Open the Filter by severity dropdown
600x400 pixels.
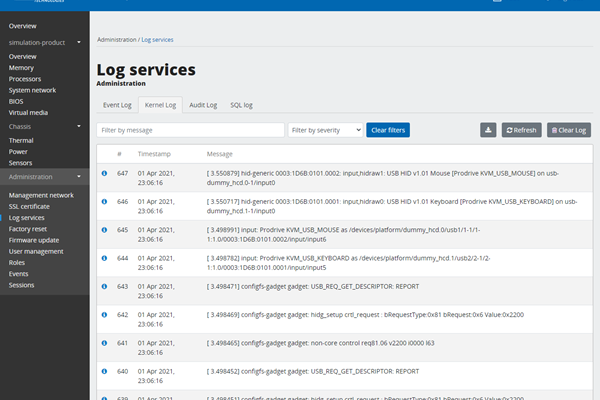326,130
